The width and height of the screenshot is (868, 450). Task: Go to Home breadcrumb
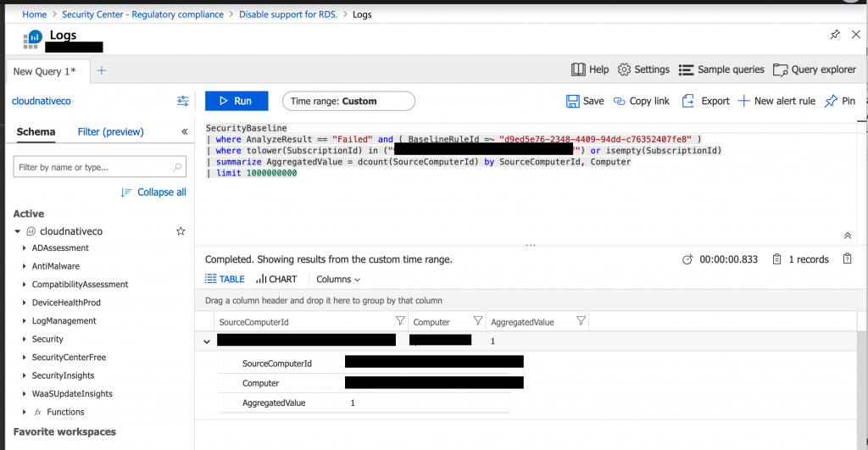point(34,14)
